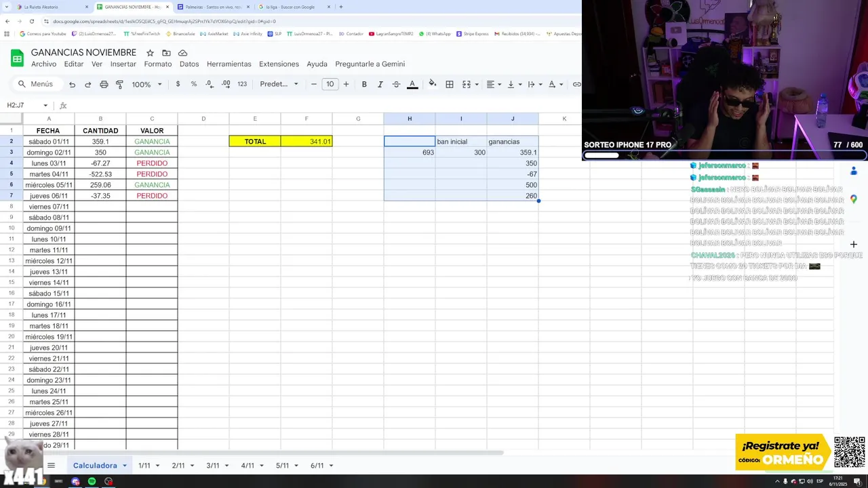Click the font size field showing 10
The width and height of the screenshot is (868, 488).
point(330,84)
